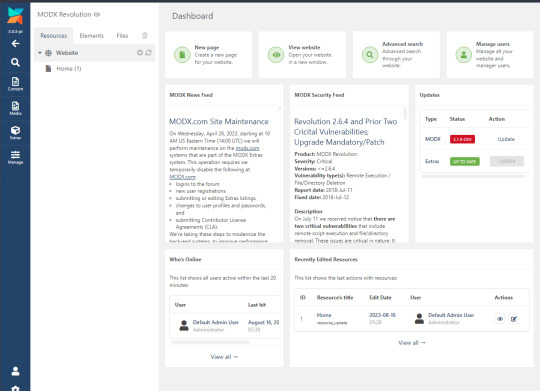Click the Who's Online horizontal scrollbar
Image resolution: width=540 pixels, height=391 pixels.
point(210,342)
